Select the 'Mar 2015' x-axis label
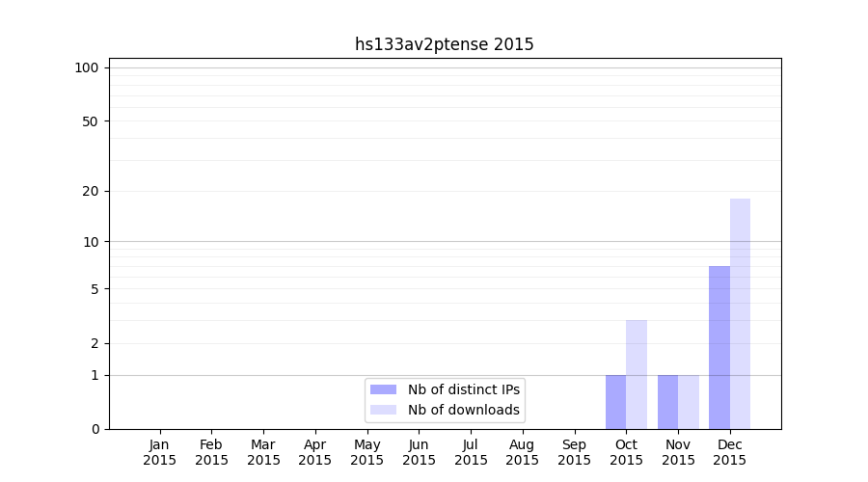 (263, 452)
